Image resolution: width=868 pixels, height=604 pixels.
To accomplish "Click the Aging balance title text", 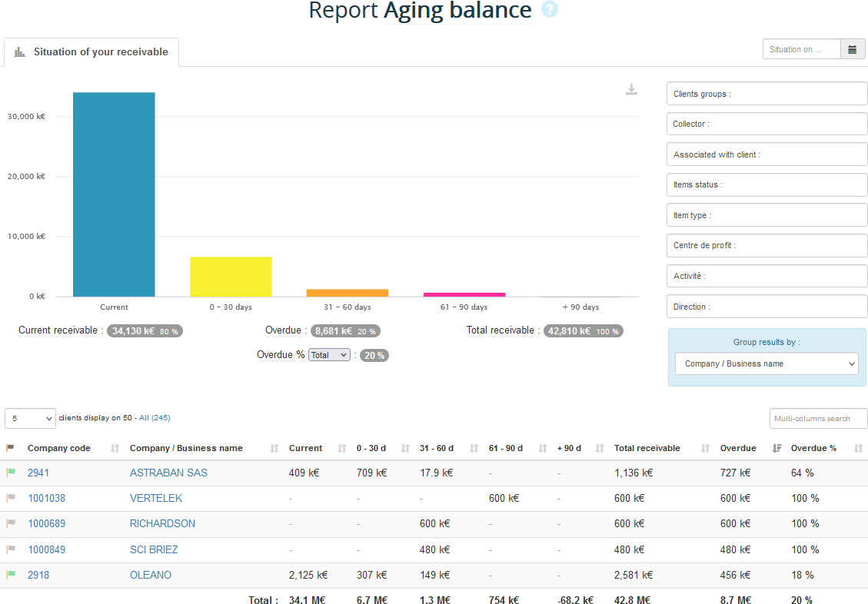I will click(457, 11).
